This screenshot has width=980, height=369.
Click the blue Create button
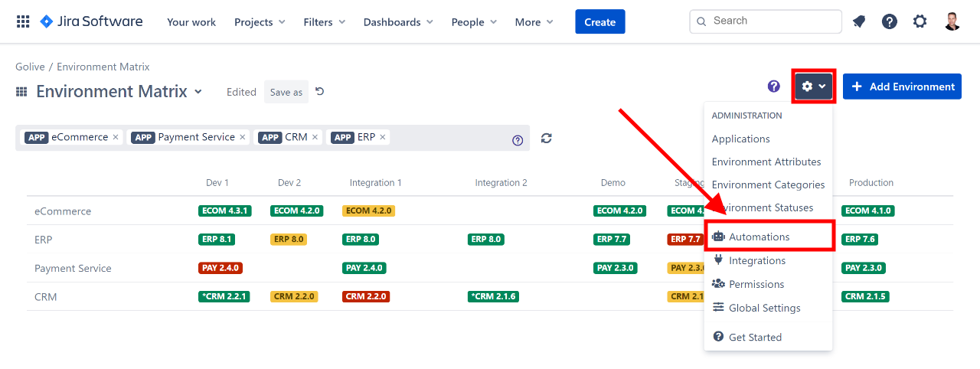coord(599,22)
